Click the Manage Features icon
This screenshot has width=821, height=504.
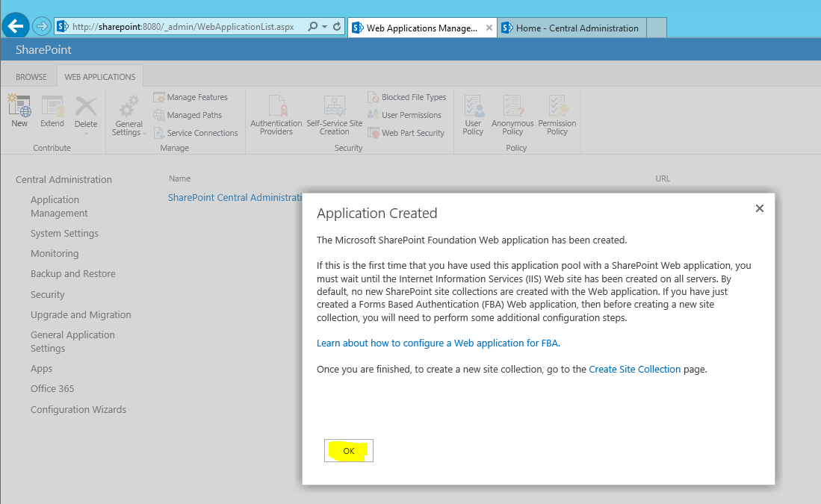[x=159, y=97]
